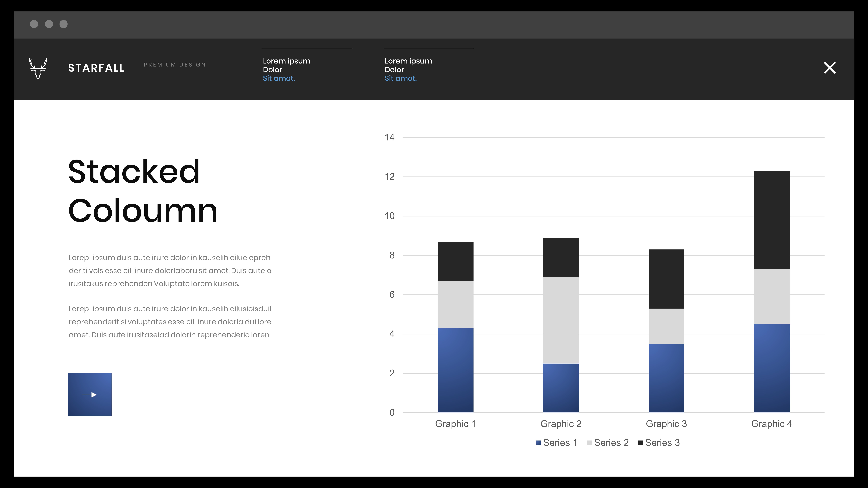Image resolution: width=868 pixels, height=488 pixels.
Task: Click the first gray window dot
Action: pos(34,24)
